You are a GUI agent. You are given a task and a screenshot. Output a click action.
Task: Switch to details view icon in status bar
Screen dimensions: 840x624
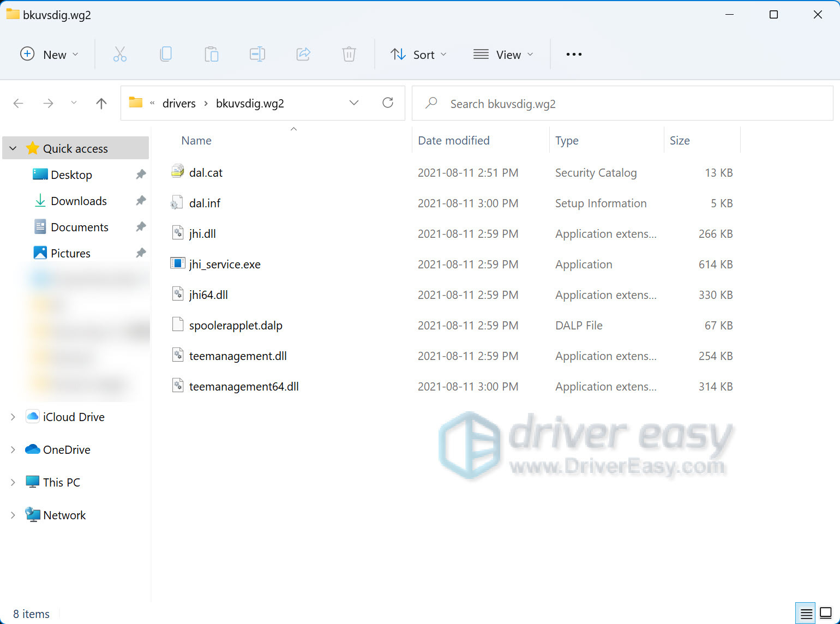(806, 614)
